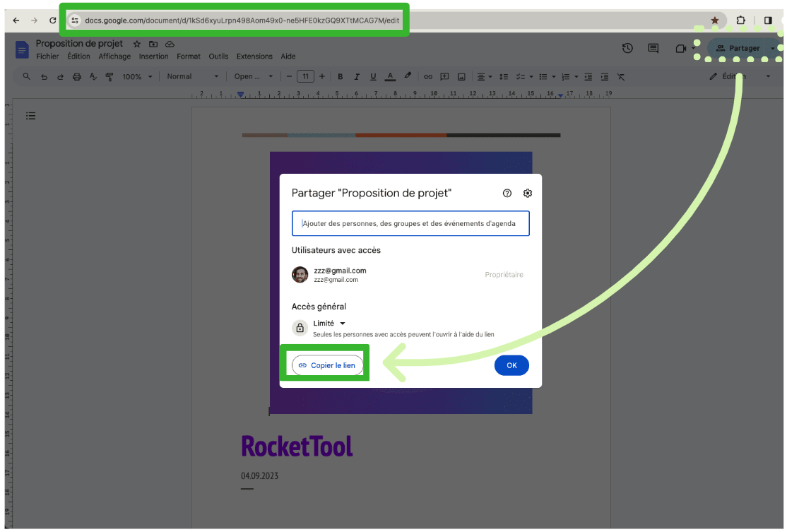Image resolution: width=787 pixels, height=532 pixels.
Task: Start a call with the camera icon
Action: point(680,48)
